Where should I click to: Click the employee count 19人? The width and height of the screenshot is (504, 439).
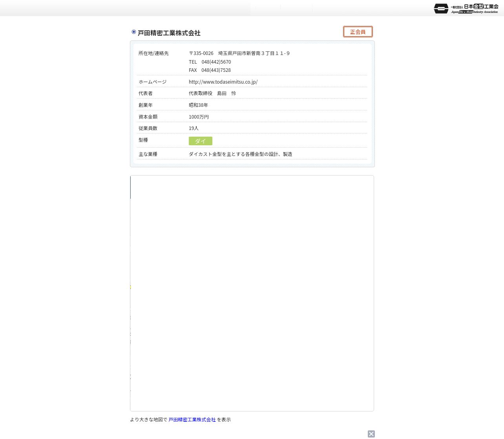point(194,128)
